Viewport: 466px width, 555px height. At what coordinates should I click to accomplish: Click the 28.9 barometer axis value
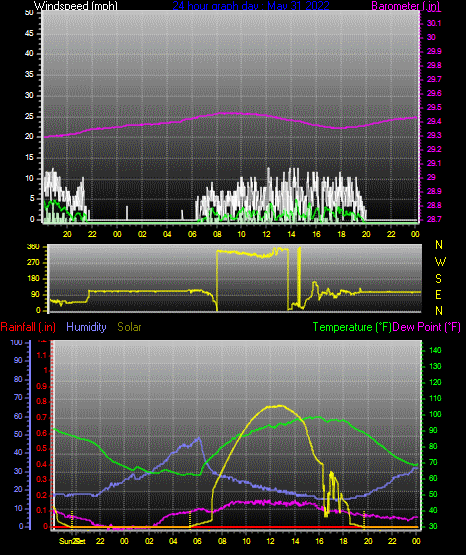pyautogui.click(x=434, y=191)
